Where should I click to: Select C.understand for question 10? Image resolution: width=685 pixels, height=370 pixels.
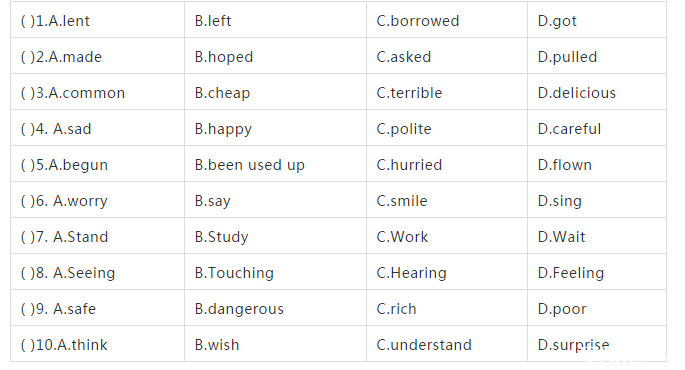pos(424,345)
